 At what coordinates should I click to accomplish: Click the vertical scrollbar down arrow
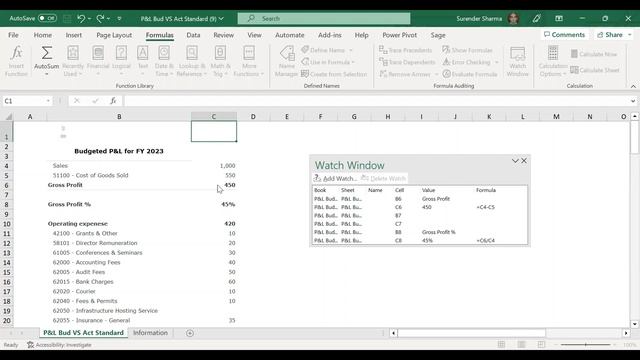(x=635, y=324)
